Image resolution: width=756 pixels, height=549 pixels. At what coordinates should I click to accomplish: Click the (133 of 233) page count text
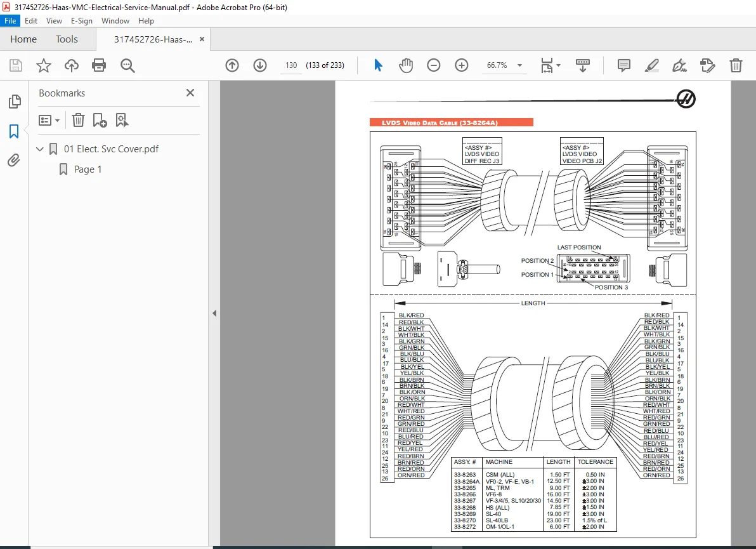[325, 65]
